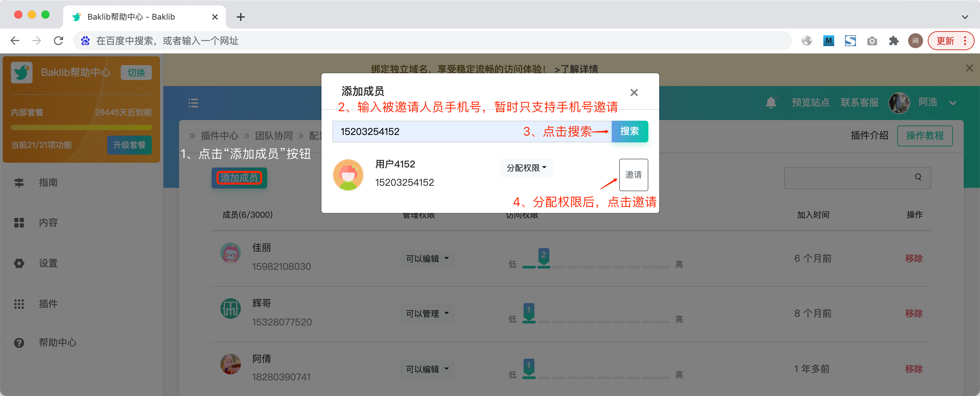This screenshot has height=396, width=980.
Task: Click the notification bell icon
Action: (771, 102)
